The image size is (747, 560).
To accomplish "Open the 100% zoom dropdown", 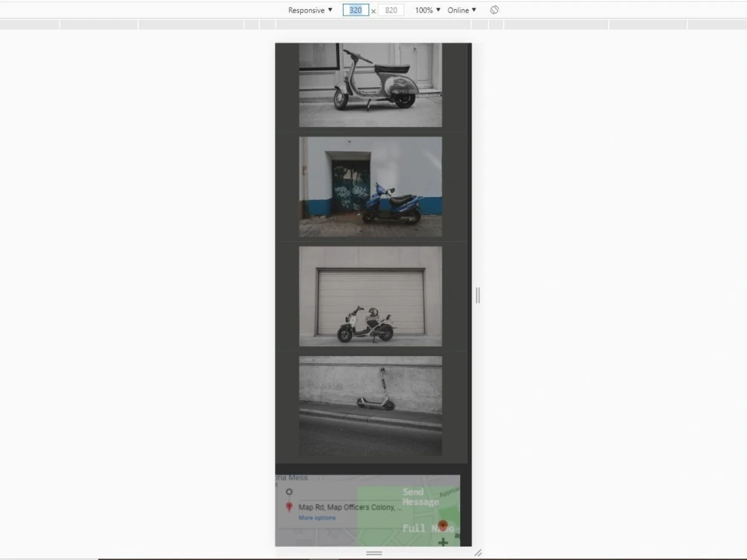I will click(x=427, y=10).
